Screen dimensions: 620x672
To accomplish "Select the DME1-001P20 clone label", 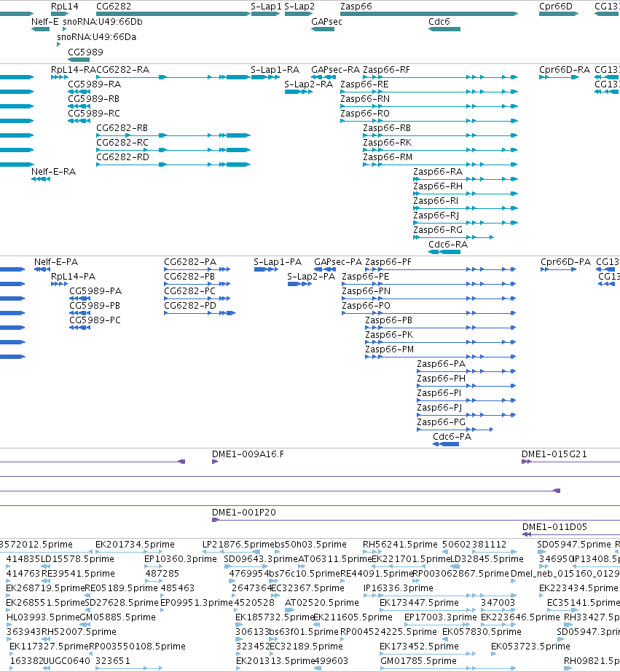I will pyautogui.click(x=244, y=513).
